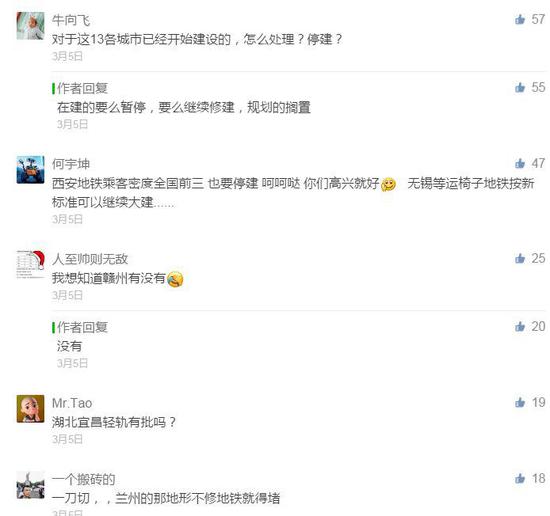Open 牛向飞's avatar picture

31,26
